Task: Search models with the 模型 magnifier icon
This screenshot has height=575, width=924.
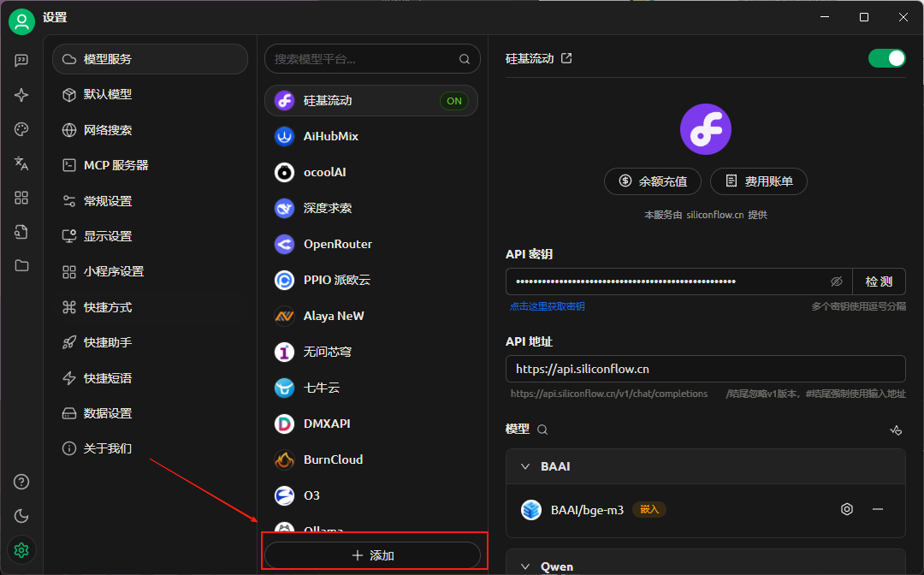Action: click(x=542, y=430)
